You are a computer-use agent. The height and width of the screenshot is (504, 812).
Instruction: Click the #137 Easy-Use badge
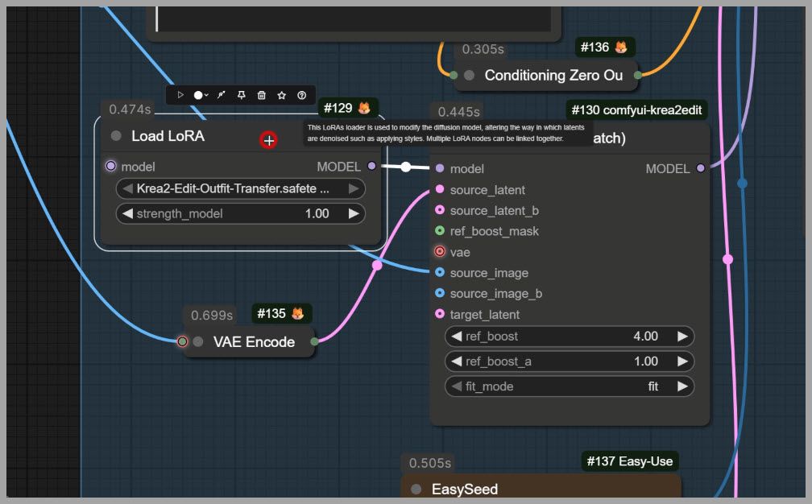(x=630, y=461)
